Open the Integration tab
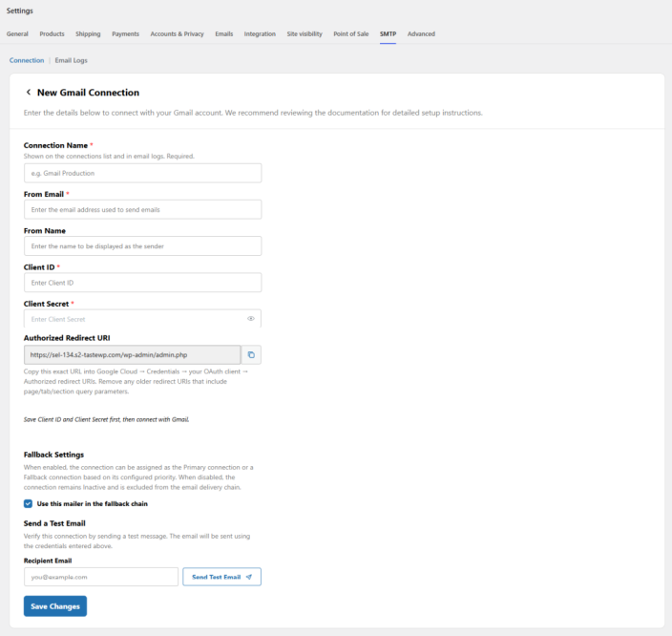This screenshot has width=672, height=636. [260, 33]
